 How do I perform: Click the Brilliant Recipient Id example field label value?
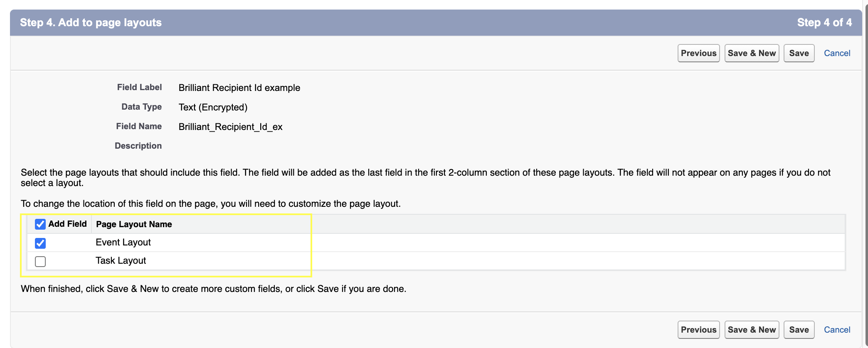coord(239,88)
